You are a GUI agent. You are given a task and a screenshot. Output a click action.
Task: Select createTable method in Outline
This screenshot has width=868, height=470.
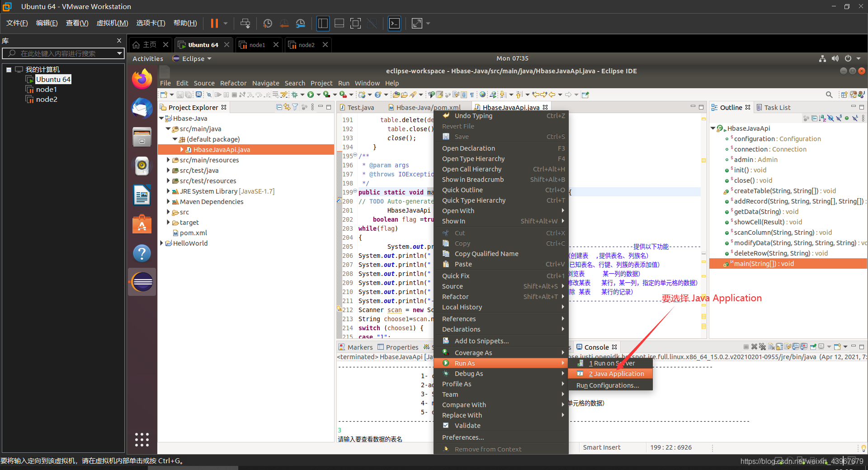point(784,191)
